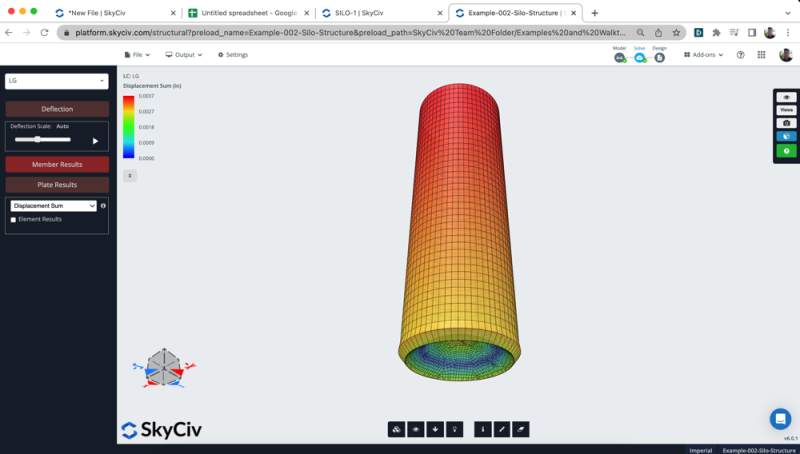Switch to the Untitled spreadsheet browser tab
The height and width of the screenshot is (454, 800).
coord(248,13)
